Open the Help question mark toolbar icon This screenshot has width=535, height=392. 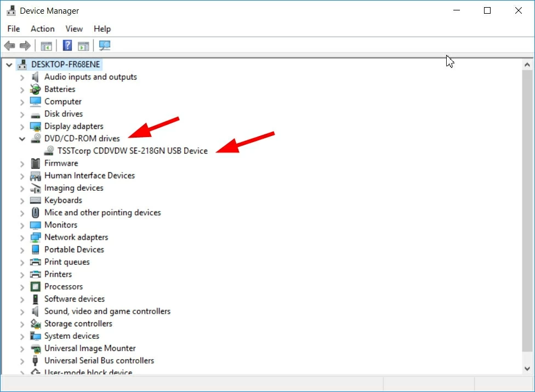coord(67,46)
